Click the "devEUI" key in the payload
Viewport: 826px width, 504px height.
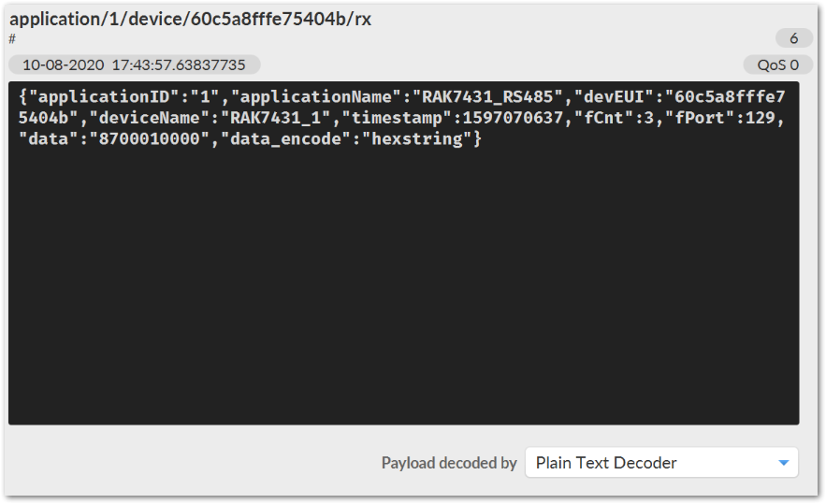click(614, 96)
